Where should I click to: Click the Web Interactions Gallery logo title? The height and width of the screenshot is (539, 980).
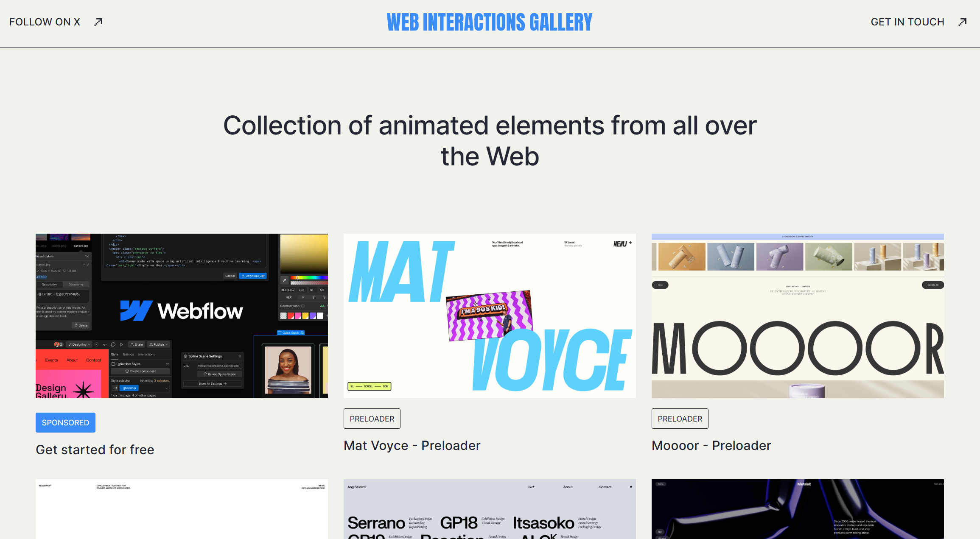click(x=490, y=22)
